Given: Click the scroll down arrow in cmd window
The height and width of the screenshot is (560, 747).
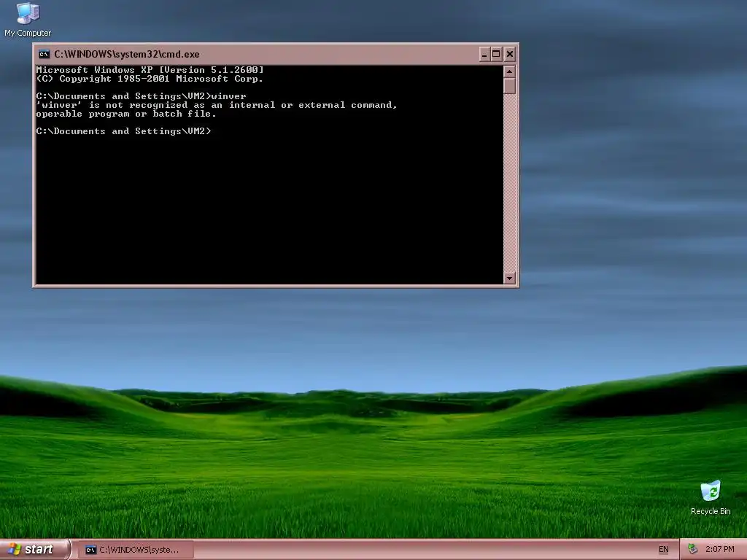Looking at the screenshot, I should click(x=509, y=278).
